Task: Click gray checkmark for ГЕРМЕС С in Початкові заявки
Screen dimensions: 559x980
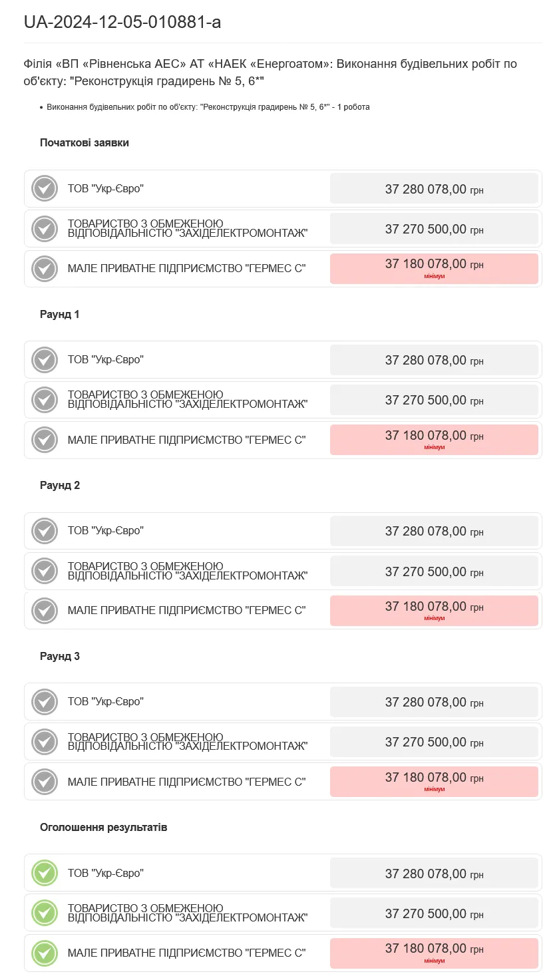Action: click(x=45, y=269)
